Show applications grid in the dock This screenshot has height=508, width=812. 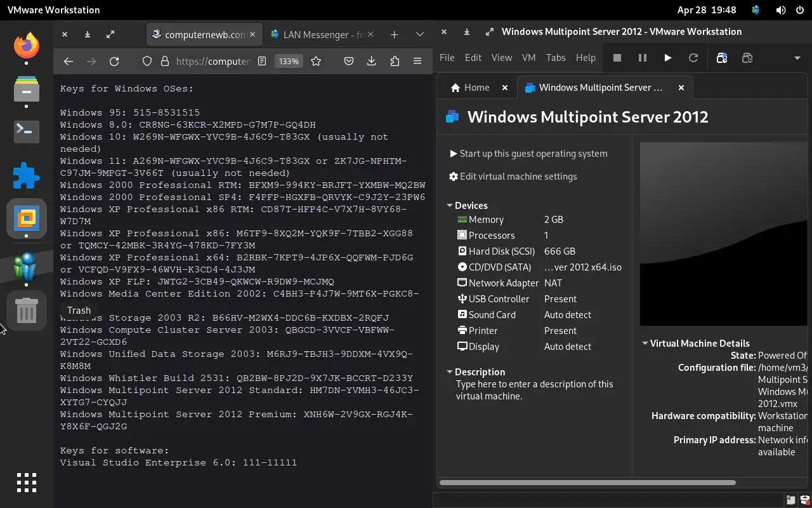(27, 483)
